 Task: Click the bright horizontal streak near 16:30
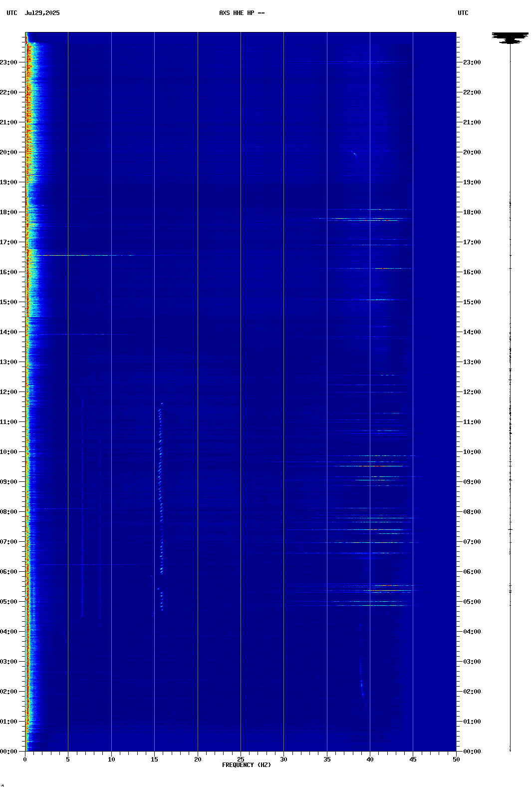[85, 255]
